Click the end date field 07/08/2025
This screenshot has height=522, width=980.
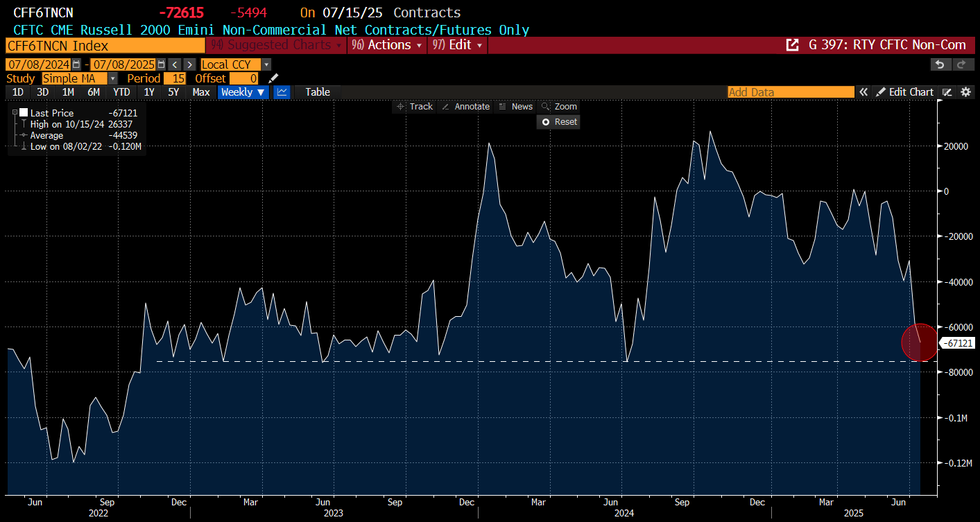coord(124,64)
